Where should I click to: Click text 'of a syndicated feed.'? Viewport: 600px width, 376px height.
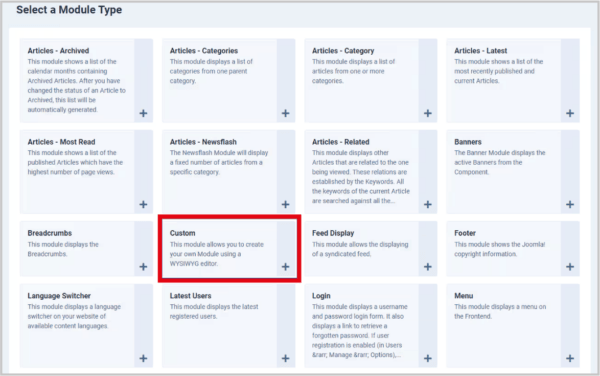(x=341, y=254)
